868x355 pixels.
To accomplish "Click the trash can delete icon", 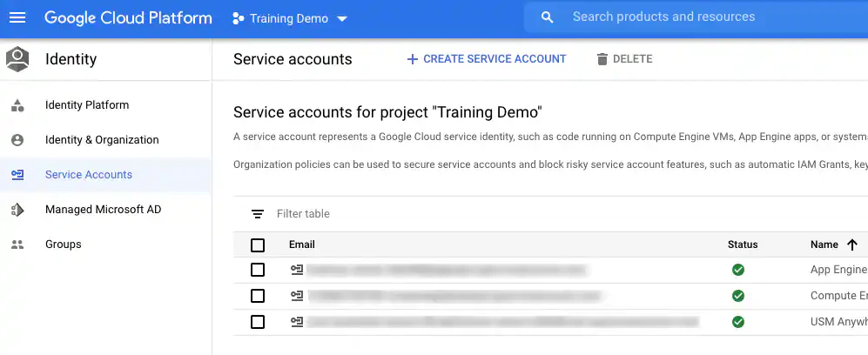I will pyautogui.click(x=602, y=59).
